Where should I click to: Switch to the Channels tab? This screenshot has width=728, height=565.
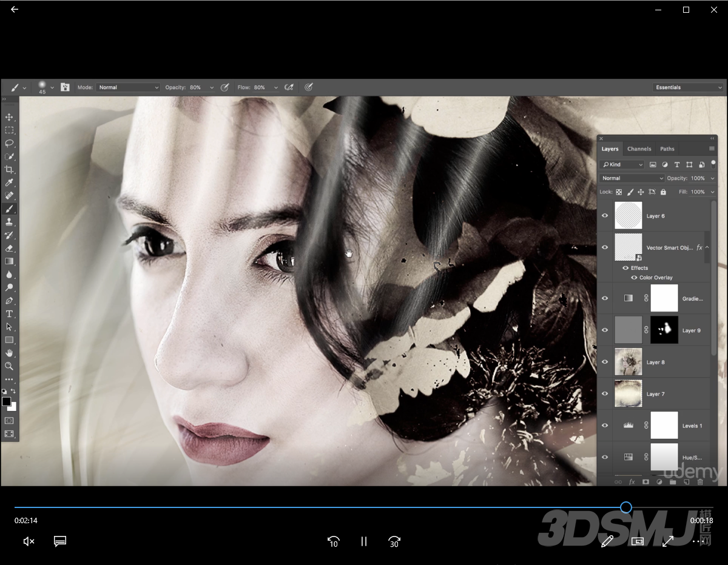(x=639, y=149)
